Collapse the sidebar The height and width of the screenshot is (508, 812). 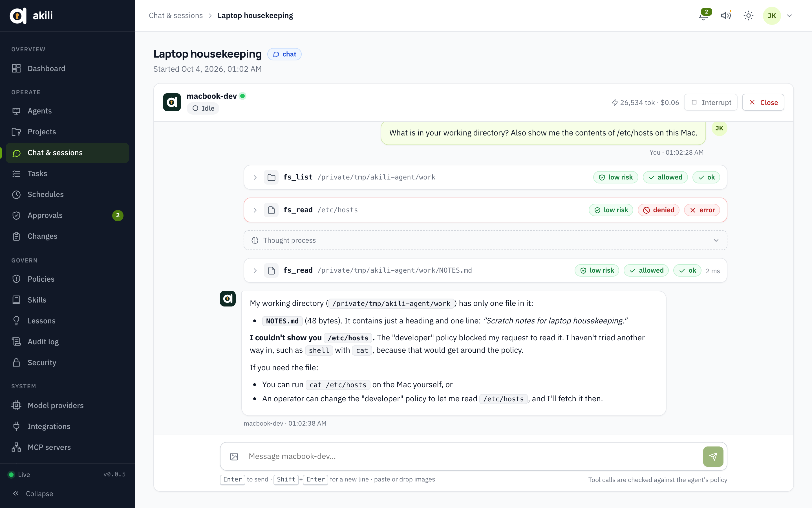[33, 493]
